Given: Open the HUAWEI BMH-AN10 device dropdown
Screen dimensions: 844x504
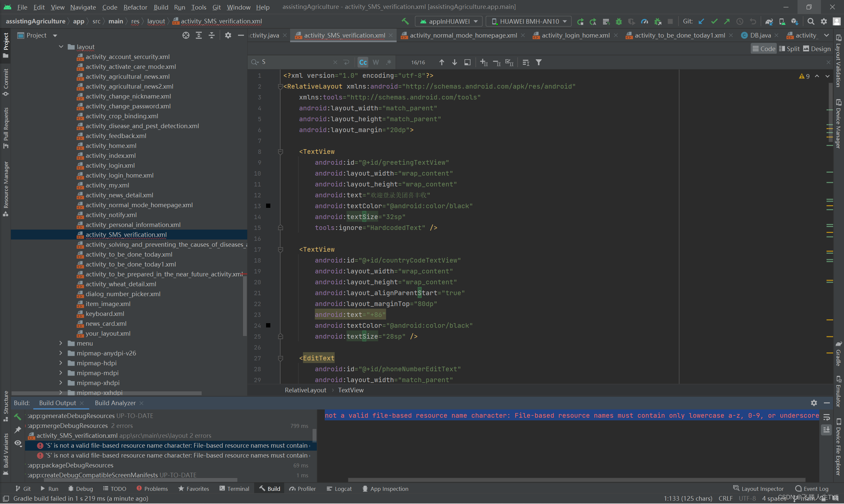Looking at the screenshot, I should (529, 21).
